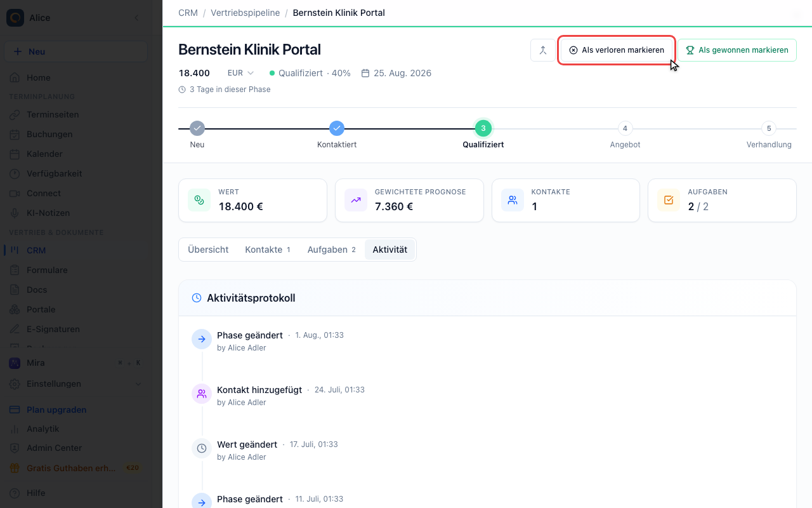Click the 18.400 € value in the Wert card

coord(241,206)
